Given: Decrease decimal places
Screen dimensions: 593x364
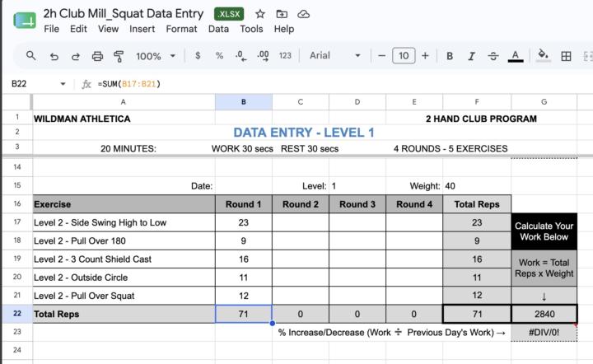Looking at the screenshot, I should 240,56.
